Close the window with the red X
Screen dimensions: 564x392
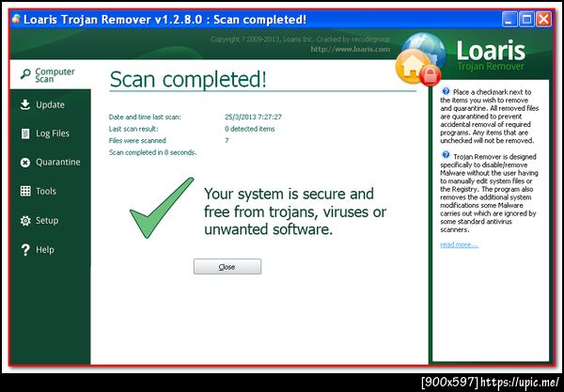coord(544,19)
